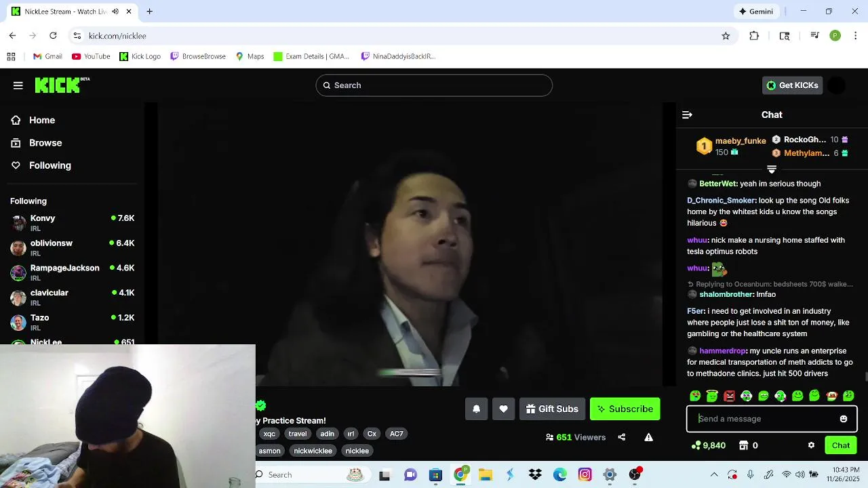Click username hammerdrop in chat

[x=722, y=351]
